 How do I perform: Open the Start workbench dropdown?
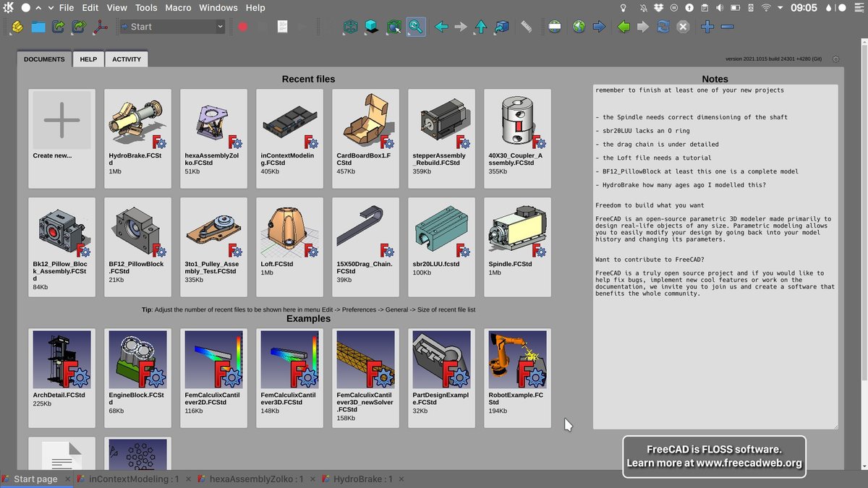(171, 27)
